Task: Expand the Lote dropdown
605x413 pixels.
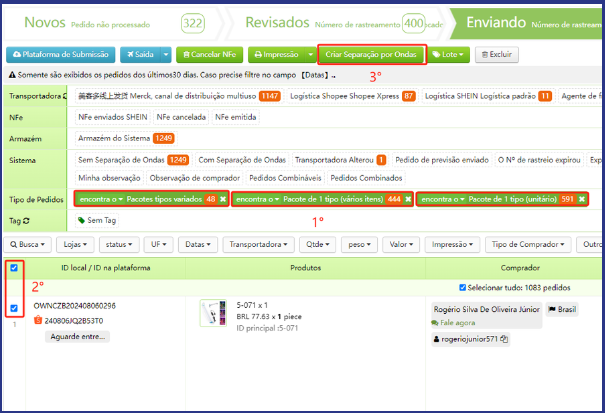Action: pyautogui.click(x=448, y=54)
